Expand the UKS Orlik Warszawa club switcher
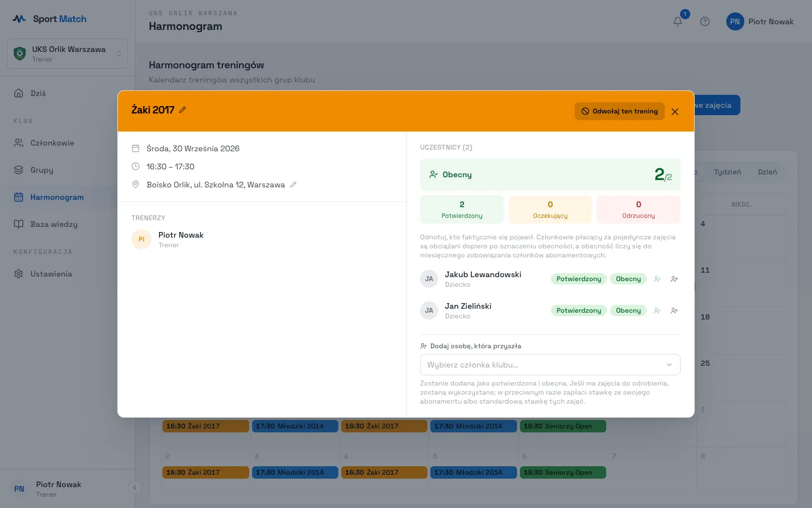This screenshot has width=812, height=508. 68,54
